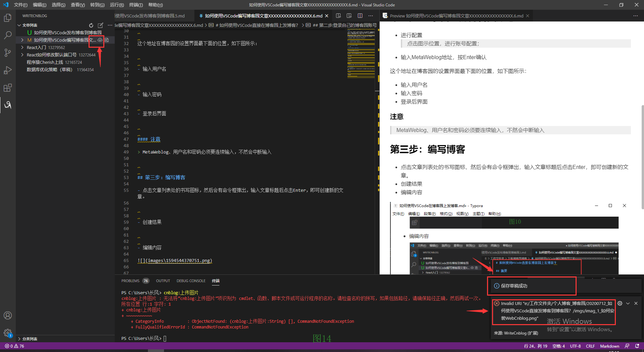The height and width of the screenshot is (352, 644).
Task: Refresh the 文章列表 article list
Action: tap(91, 25)
